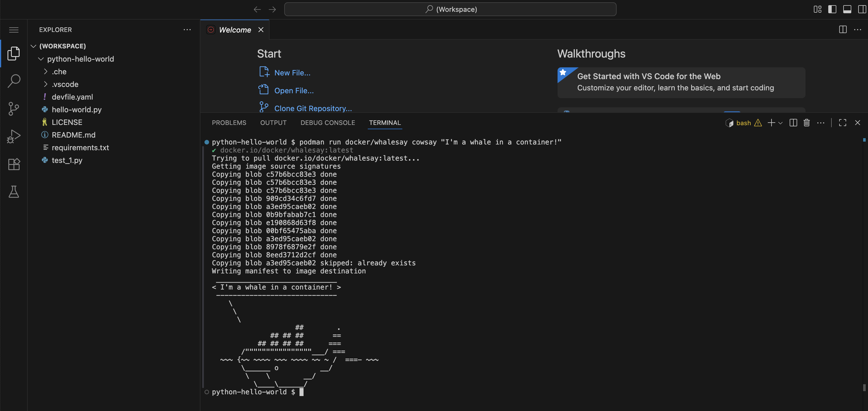
Task: Kill terminal with the trash icon
Action: pos(806,123)
